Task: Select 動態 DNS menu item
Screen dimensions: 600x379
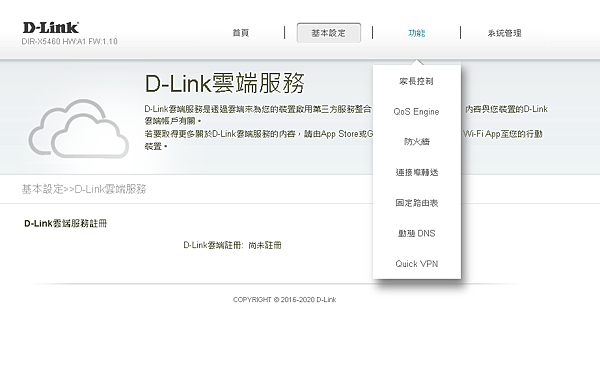Action: point(416,233)
